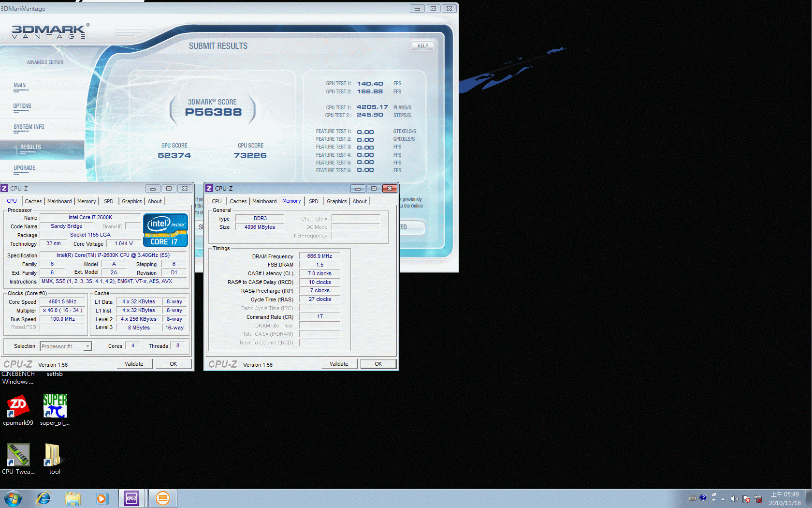This screenshot has width=812, height=508.
Task: Switch to CPU-Z taskbar button
Action: [x=131, y=498]
